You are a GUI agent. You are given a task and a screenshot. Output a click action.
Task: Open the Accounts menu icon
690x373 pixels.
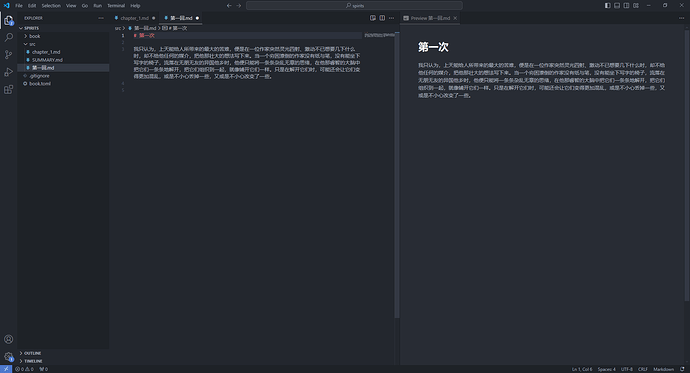pos(8,339)
